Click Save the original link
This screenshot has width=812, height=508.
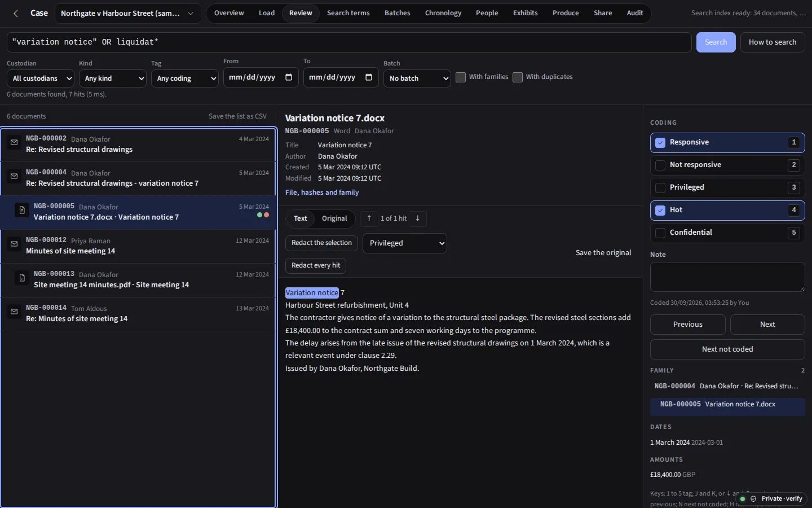coord(603,253)
